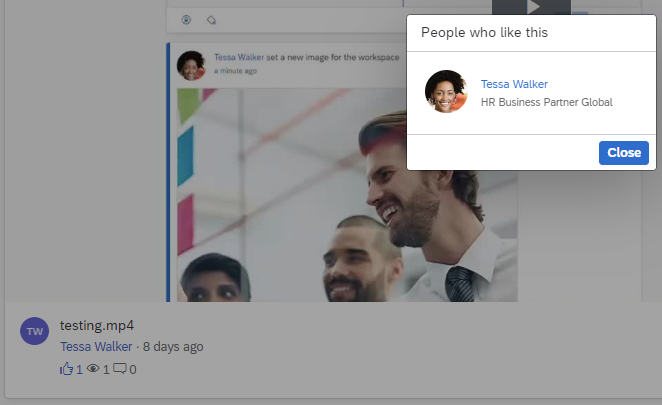Viewport: 662px width, 405px height.
Task: Click 'HR Business Partner Global' job title
Action: (x=547, y=102)
